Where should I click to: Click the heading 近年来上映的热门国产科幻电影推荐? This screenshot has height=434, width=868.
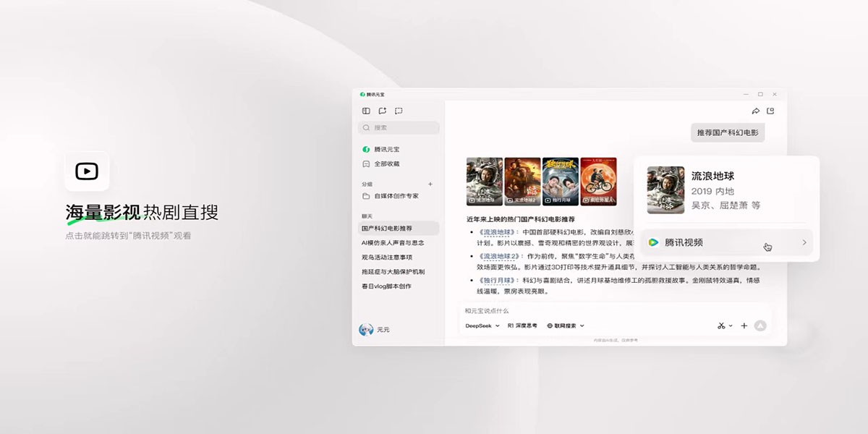521,219
